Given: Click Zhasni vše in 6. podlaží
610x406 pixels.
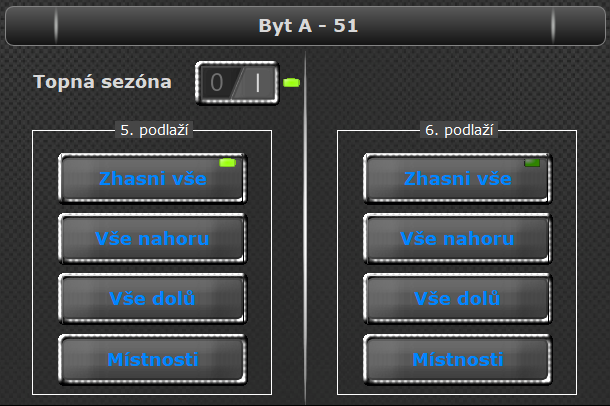Looking at the screenshot, I should click(x=458, y=178).
